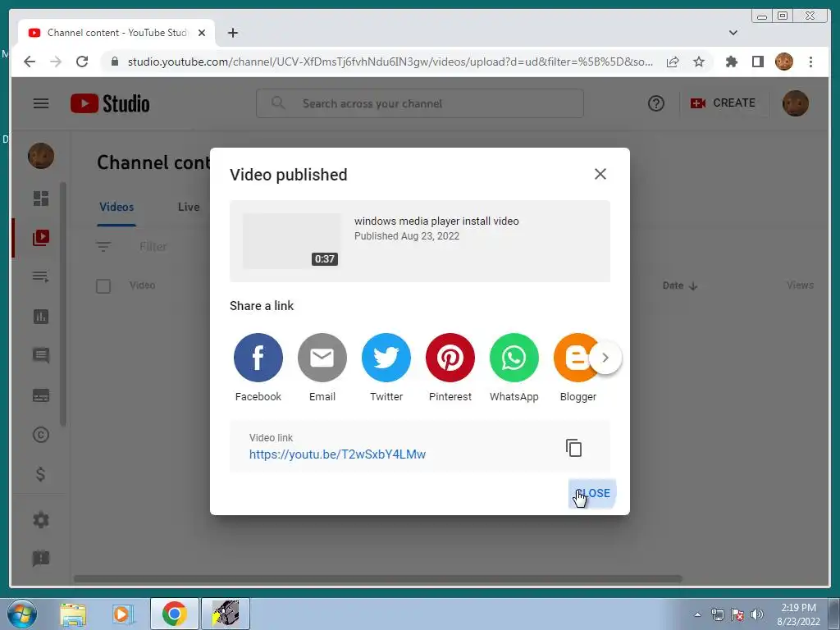
Task: Open Chrome profile avatar
Action: (x=783, y=62)
